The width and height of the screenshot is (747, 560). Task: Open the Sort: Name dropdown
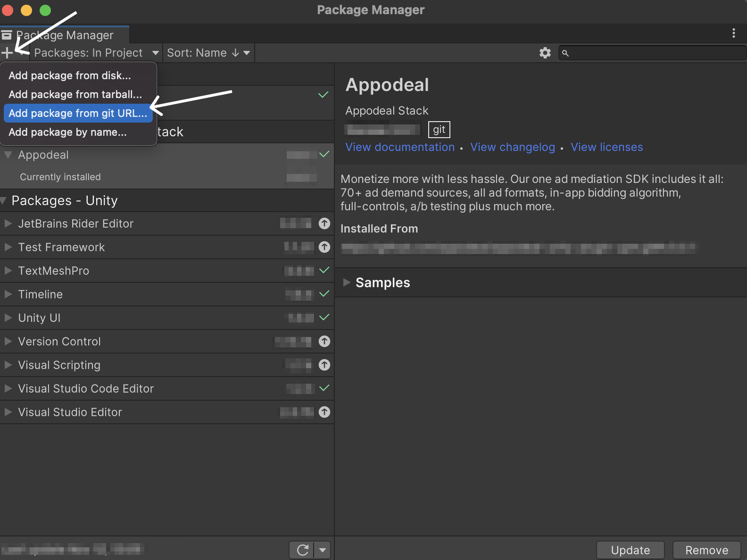pyautogui.click(x=208, y=53)
